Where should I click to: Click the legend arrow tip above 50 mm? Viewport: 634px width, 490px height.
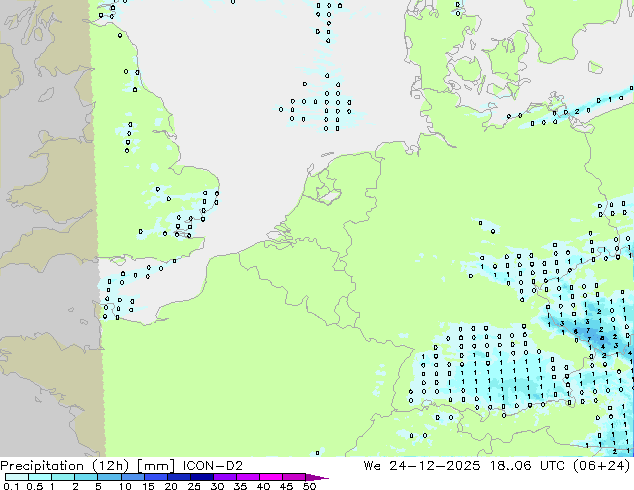click(317, 477)
